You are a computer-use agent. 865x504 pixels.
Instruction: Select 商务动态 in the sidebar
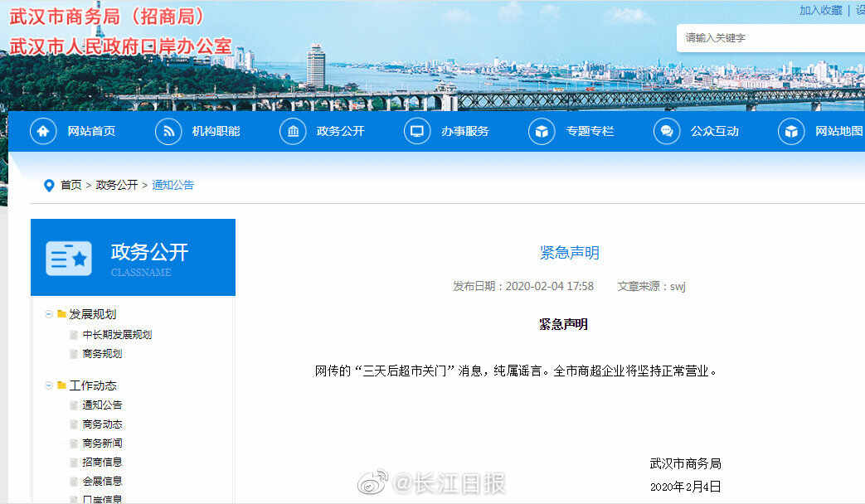(x=102, y=424)
